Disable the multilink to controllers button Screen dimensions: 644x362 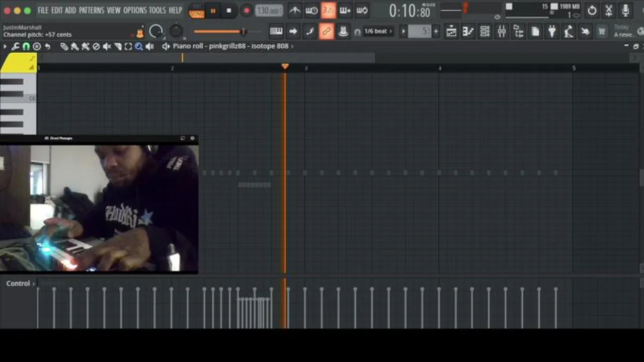pos(326,32)
